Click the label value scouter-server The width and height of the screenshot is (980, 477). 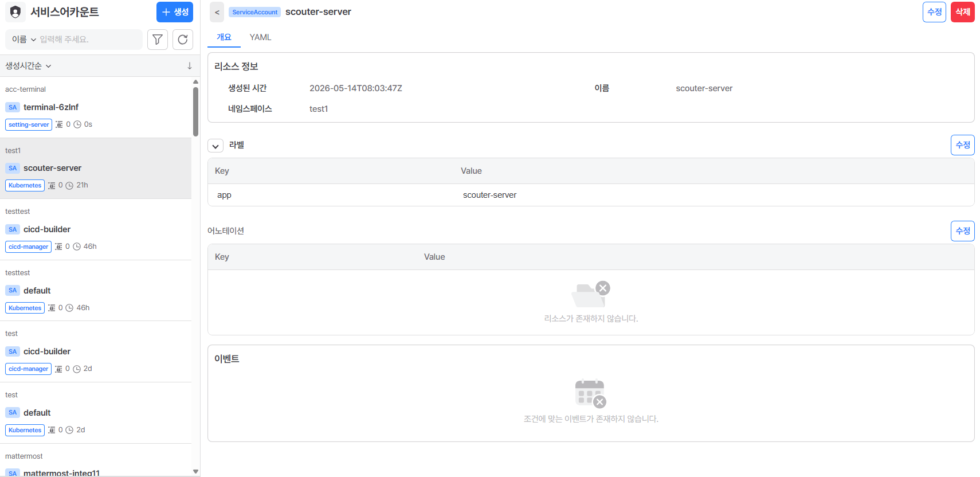(x=489, y=195)
